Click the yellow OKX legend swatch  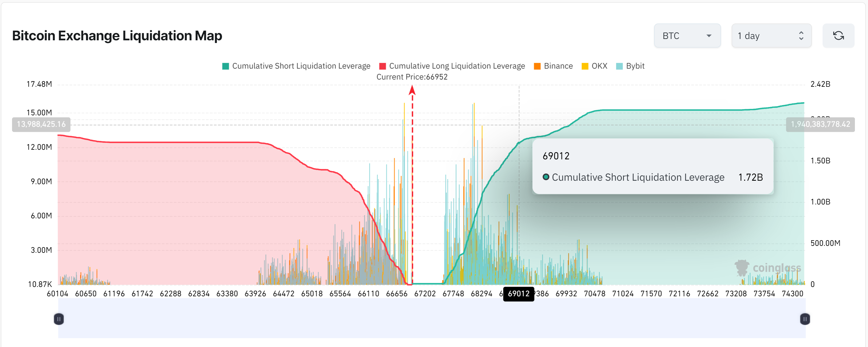(x=585, y=66)
